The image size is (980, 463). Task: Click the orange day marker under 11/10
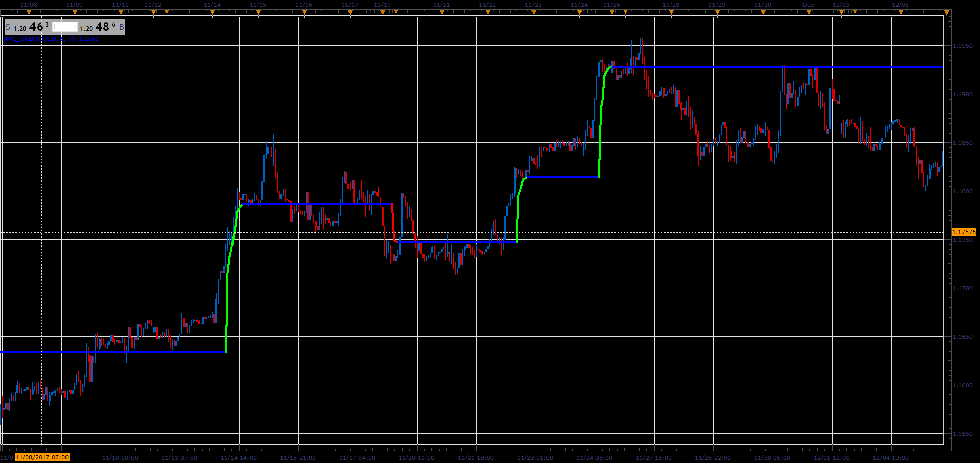(121, 13)
